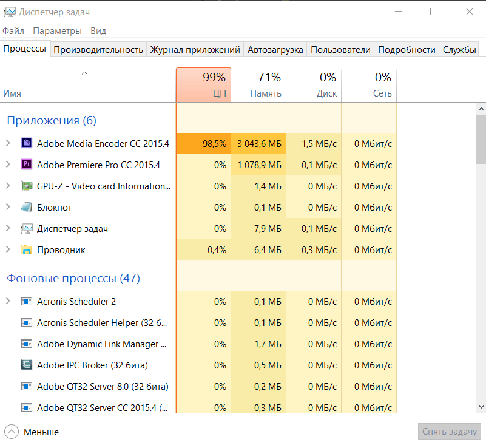Switch to the Производительность tab
The image size is (486, 448).
click(x=98, y=50)
